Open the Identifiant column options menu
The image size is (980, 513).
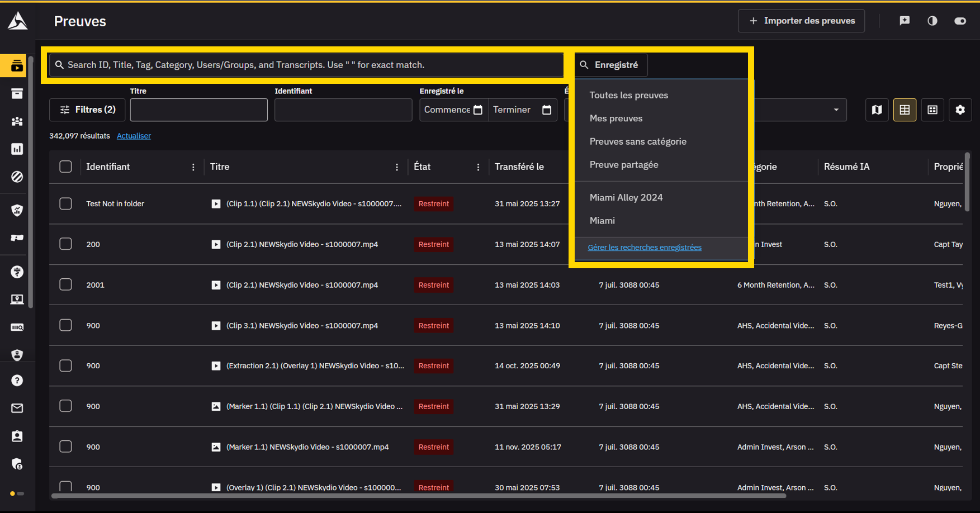pyautogui.click(x=193, y=167)
